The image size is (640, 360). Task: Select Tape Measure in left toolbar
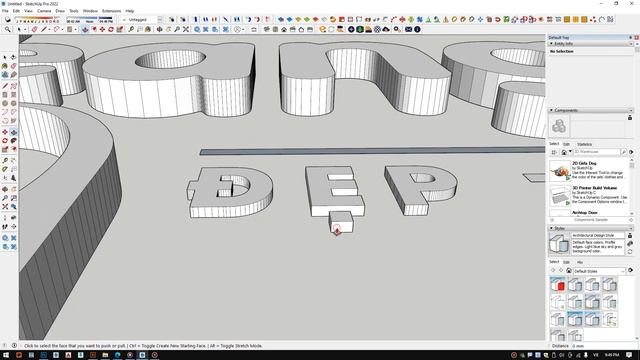click(x=5, y=160)
